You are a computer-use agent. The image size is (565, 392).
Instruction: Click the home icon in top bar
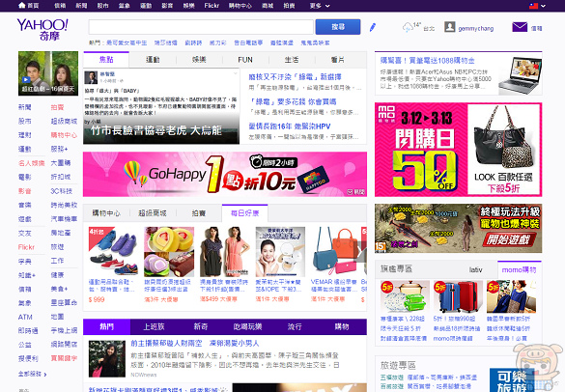pyautogui.click(x=22, y=6)
